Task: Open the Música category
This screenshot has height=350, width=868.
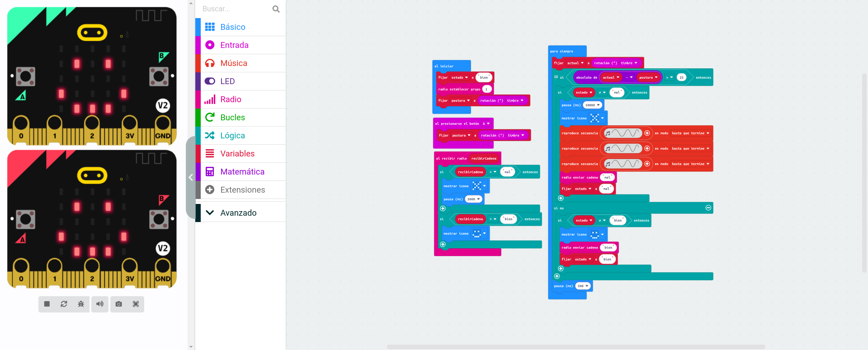Action: pos(241,63)
